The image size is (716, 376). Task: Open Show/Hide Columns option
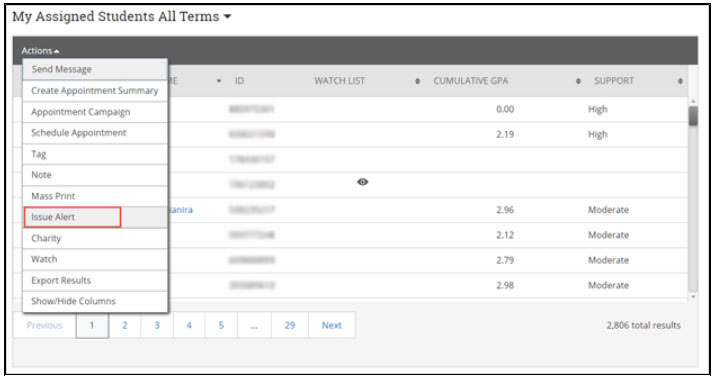click(95, 301)
